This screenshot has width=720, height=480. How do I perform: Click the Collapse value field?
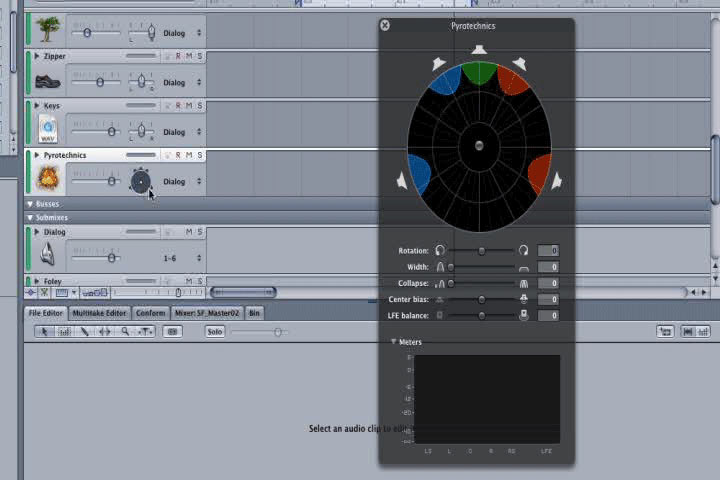[x=548, y=283]
